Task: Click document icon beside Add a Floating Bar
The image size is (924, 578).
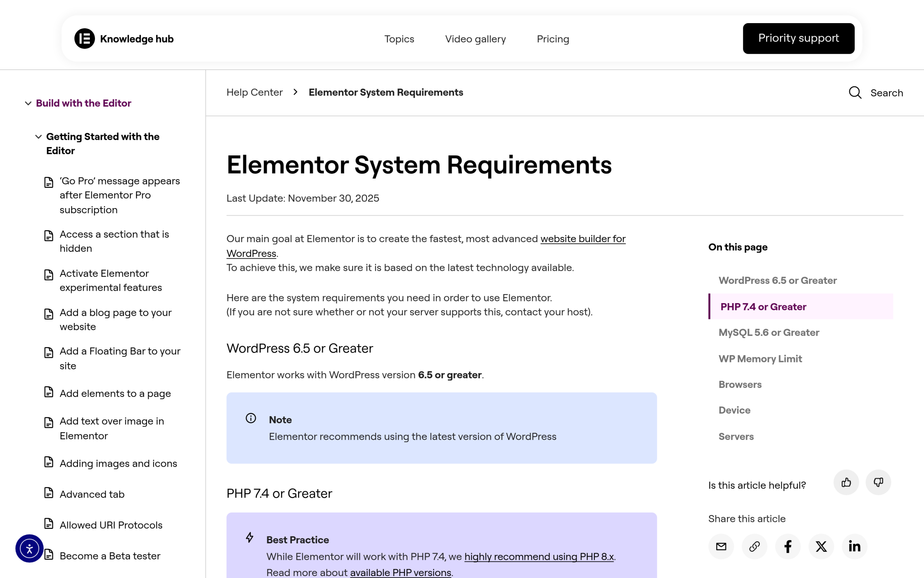Action: [48, 353]
